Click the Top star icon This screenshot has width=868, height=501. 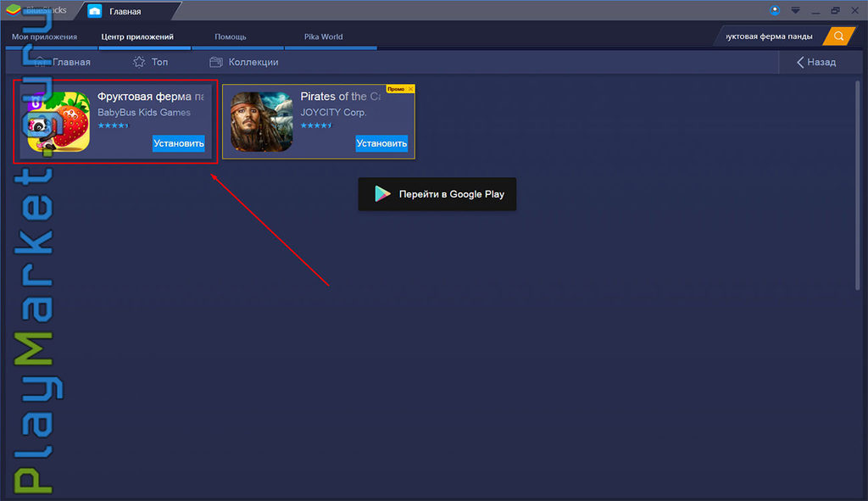(x=139, y=62)
